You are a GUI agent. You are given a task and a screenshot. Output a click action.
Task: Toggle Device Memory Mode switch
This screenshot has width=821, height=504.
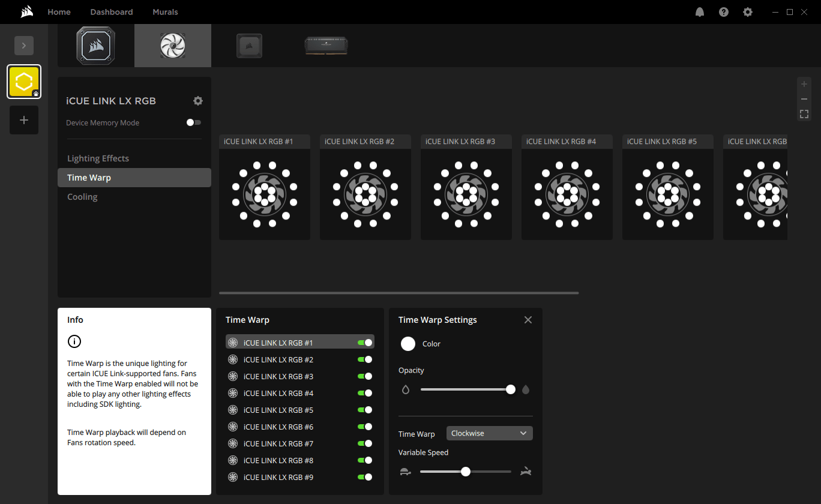pos(193,122)
